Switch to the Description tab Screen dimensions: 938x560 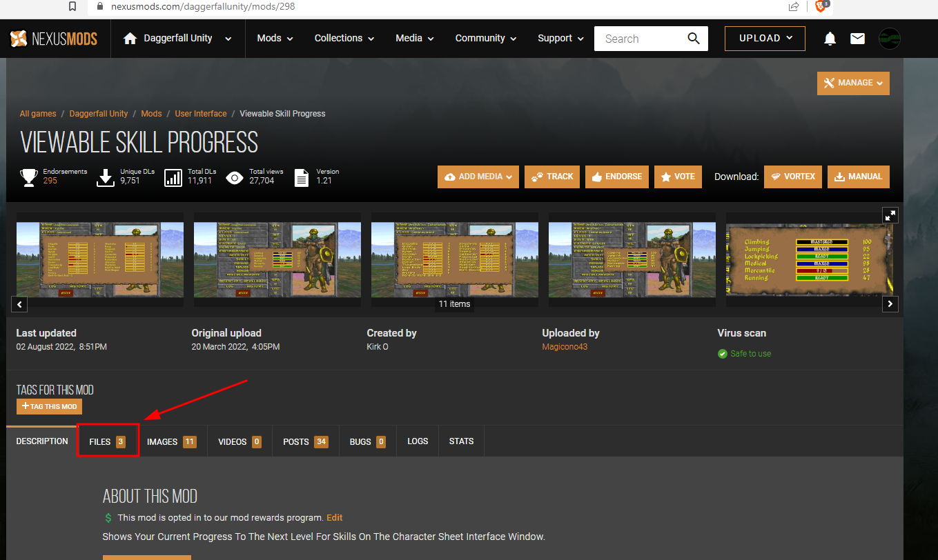(42, 441)
